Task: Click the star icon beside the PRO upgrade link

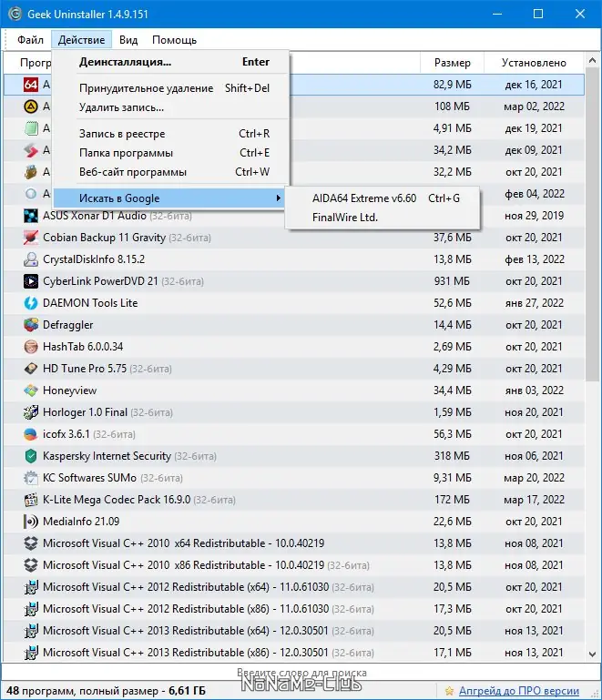Action: (449, 691)
